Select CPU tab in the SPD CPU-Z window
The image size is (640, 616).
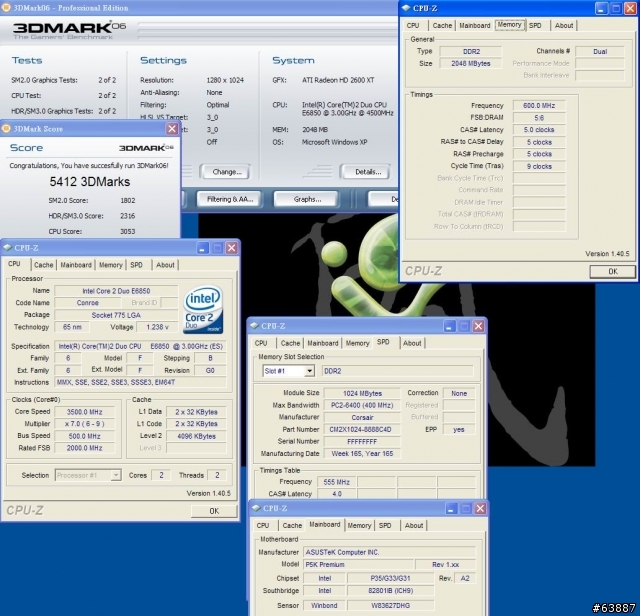[261, 343]
